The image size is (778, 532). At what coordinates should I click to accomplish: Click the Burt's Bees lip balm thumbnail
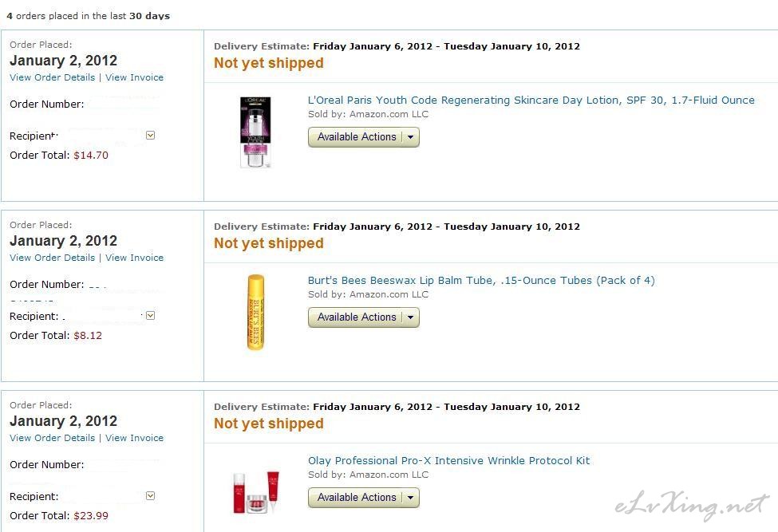click(x=255, y=312)
